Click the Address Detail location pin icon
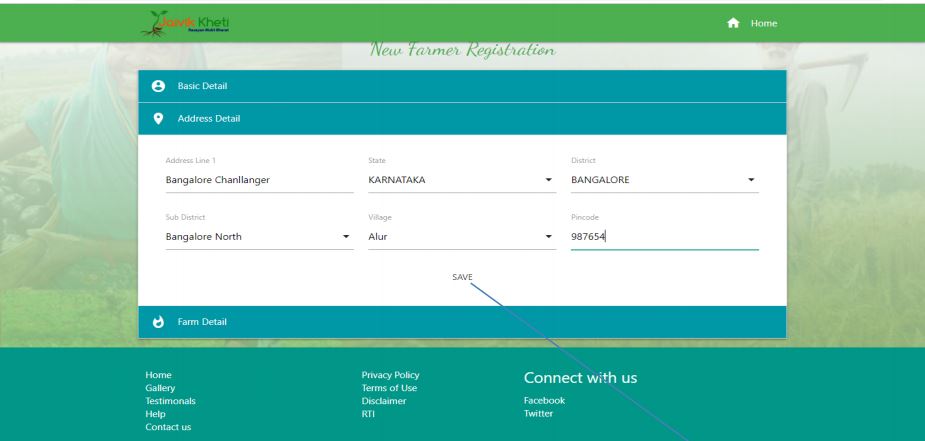Viewport: 925px width, 441px height. tap(157, 119)
